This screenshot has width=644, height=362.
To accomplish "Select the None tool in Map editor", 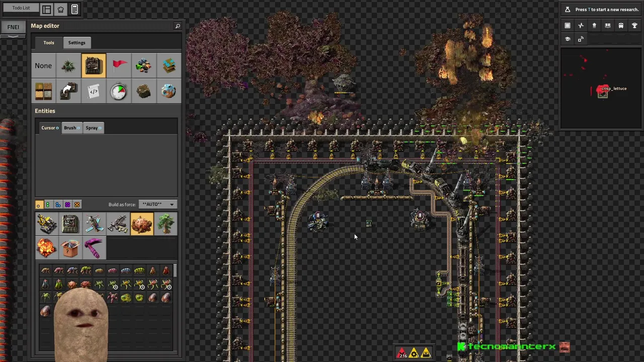I will [43, 65].
